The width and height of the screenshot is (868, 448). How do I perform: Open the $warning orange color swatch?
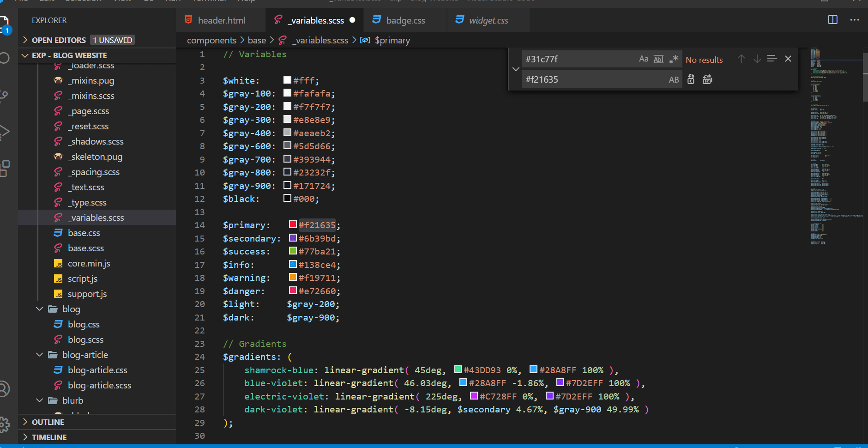click(293, 277)
